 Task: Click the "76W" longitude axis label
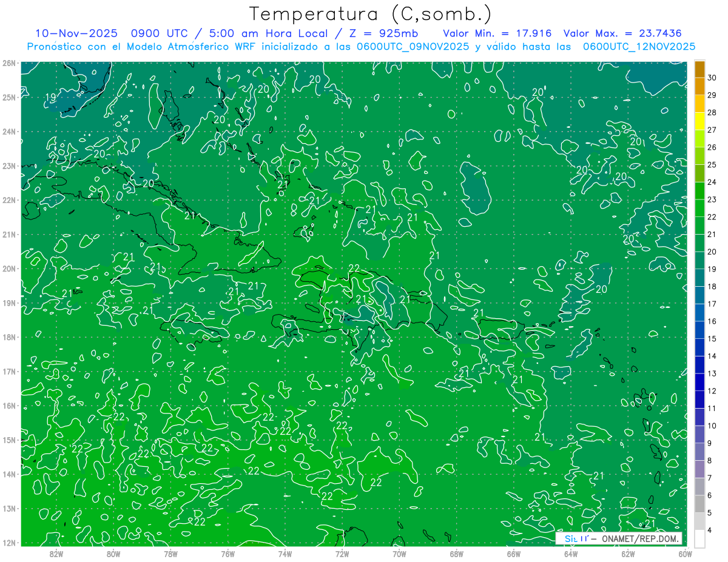pyautogui.click(x=227, y=554)
